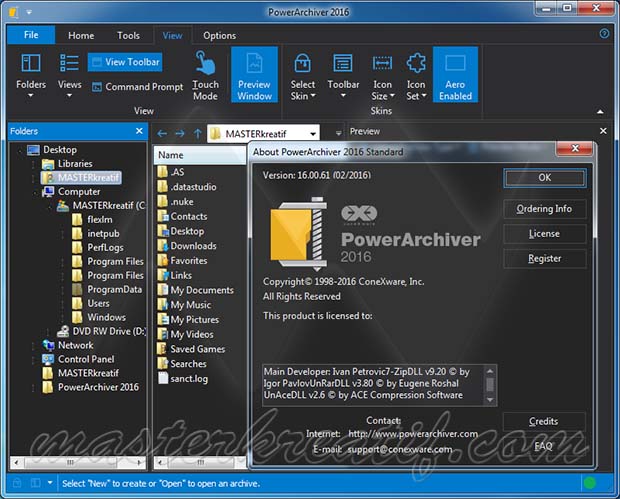Click the Register button
The image size is (620, 499).
click(544, 259)
